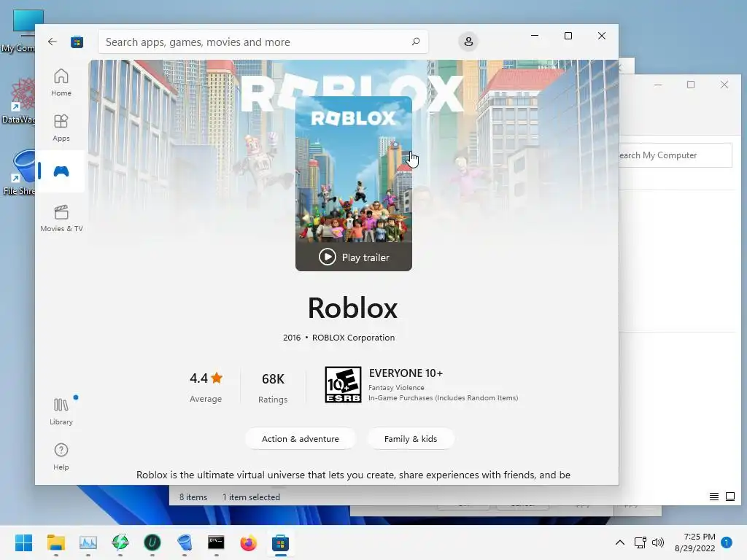
Task: Minimize the Microsoft Store window
Action: pos(535,36)
